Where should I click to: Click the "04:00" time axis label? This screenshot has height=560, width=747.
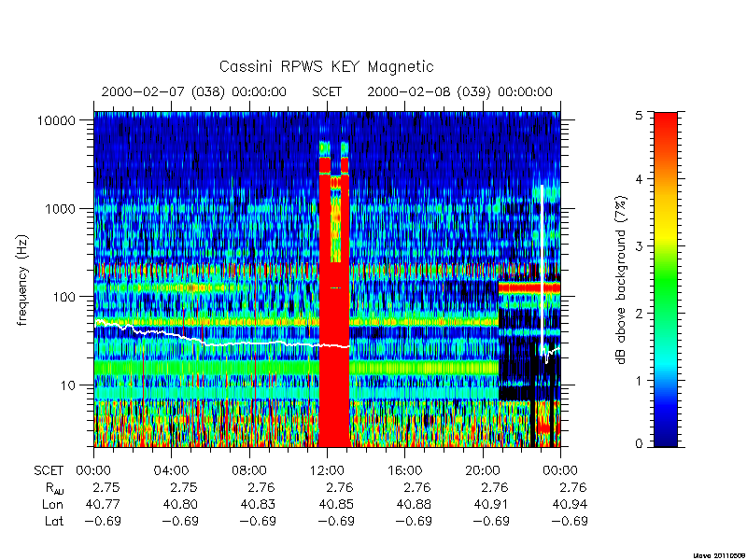[171, 470]
